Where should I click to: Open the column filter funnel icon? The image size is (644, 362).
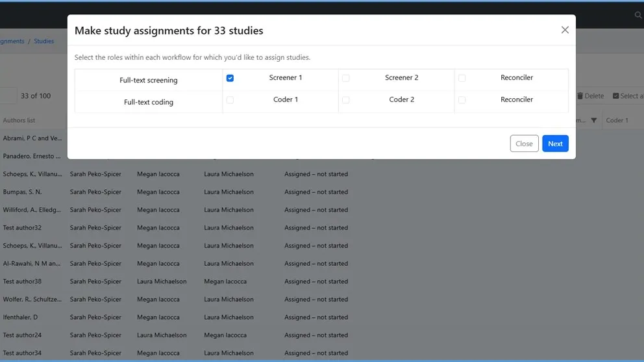593,120
